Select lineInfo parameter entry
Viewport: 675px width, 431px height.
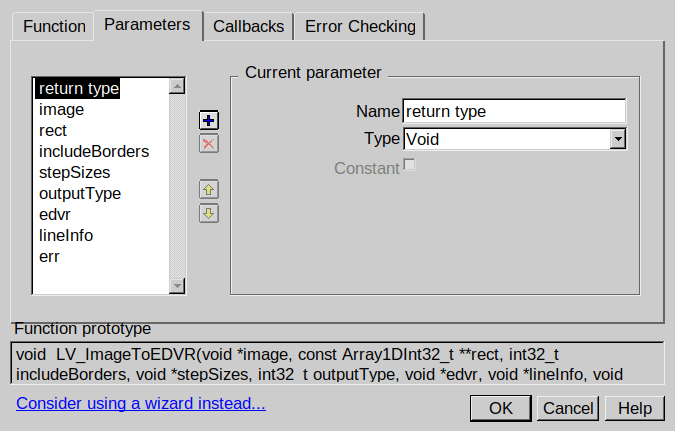tap(66, 236)
